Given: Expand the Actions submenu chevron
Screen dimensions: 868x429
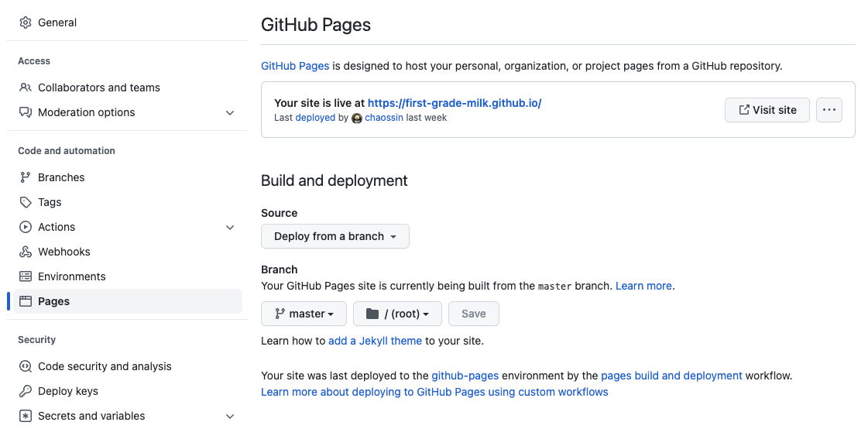Looking at the screenshot, I should (x=230, y=227).
